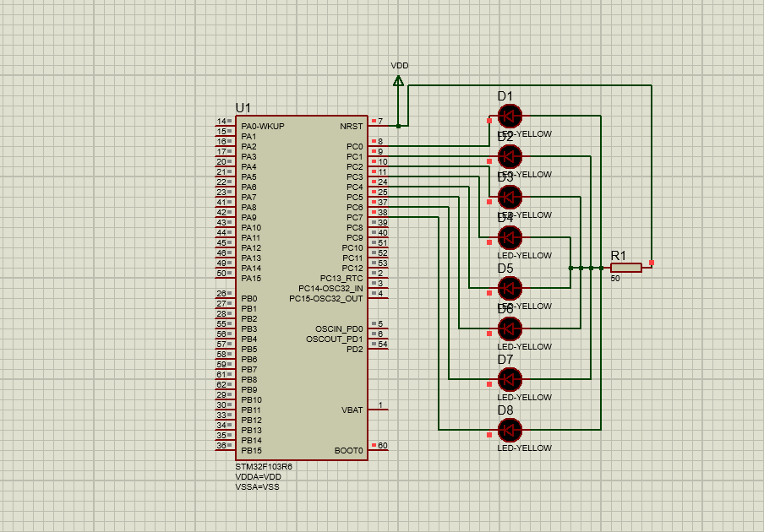Select the D5 reference label
Viewport: 764px width, 532px height.
[x=505, y=269]
